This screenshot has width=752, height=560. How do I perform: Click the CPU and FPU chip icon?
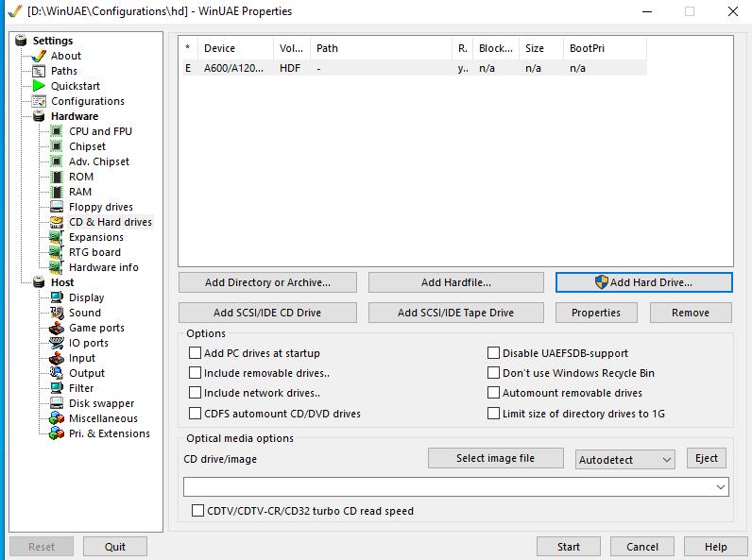(x=57, y=131)
